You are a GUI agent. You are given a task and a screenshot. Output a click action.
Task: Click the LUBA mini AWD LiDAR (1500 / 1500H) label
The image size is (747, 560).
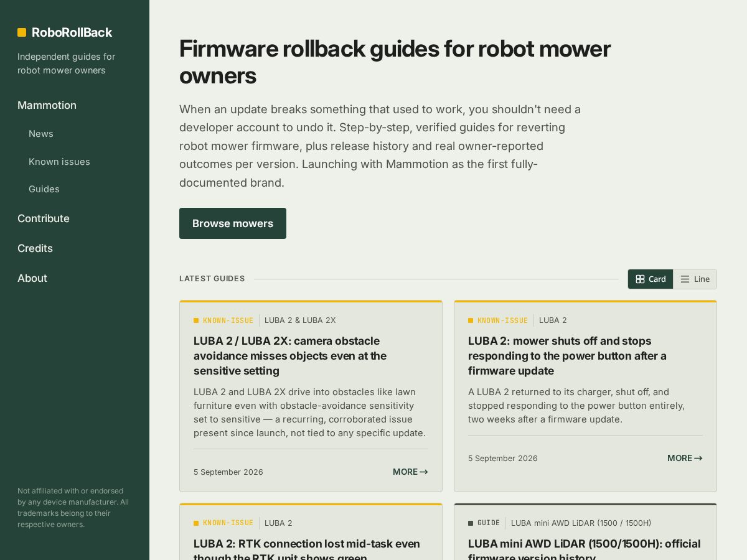click(x=581, y=523)
